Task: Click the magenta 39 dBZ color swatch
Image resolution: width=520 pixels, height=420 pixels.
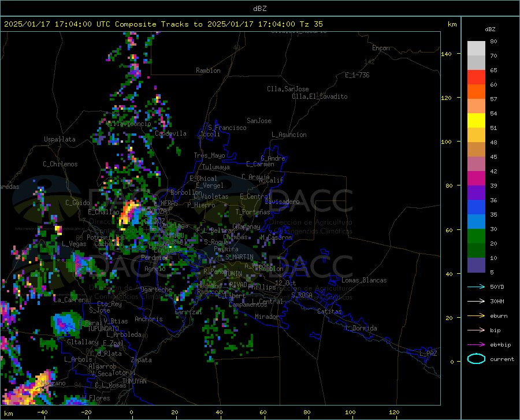Action: (476, 178)
